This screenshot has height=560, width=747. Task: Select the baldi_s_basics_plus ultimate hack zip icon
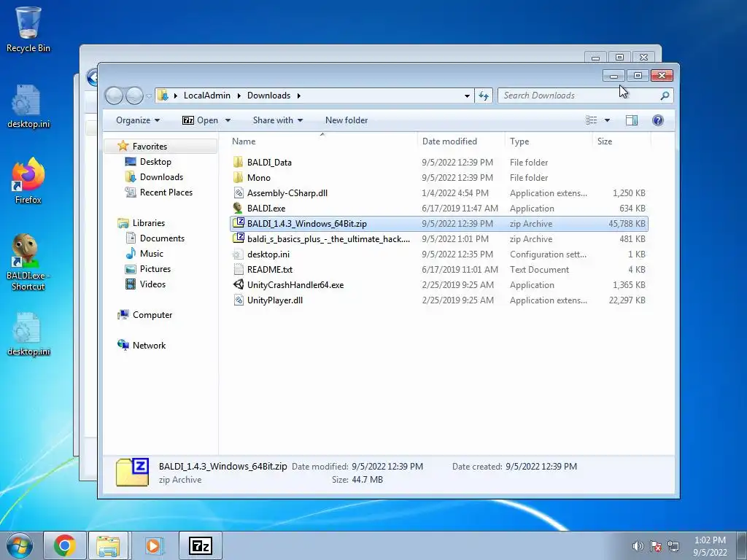[x=239, y=238]
